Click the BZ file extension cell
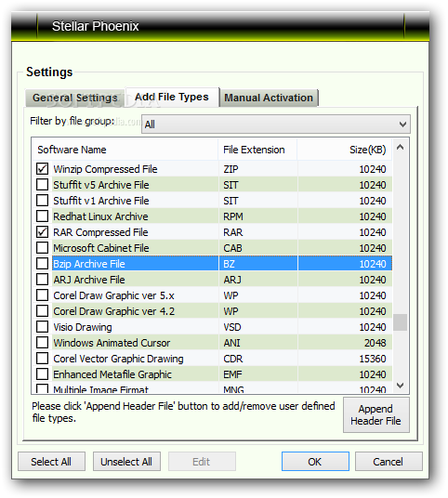 [x=229, y=264]
